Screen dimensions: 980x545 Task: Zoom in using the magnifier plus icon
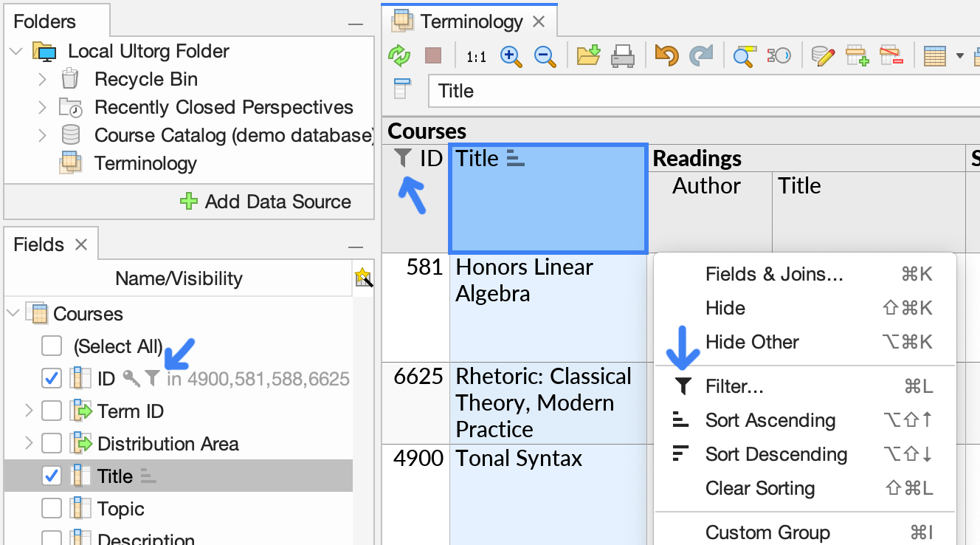point(511,55)
